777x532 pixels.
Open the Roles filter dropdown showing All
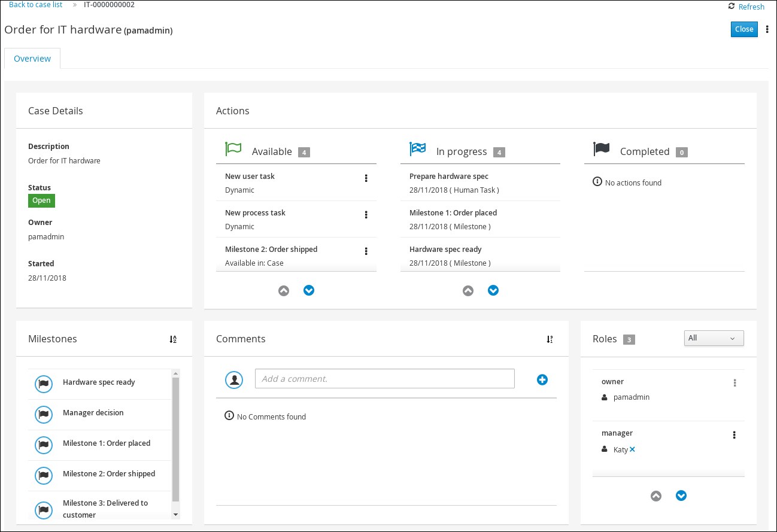(x=714, y=338)
